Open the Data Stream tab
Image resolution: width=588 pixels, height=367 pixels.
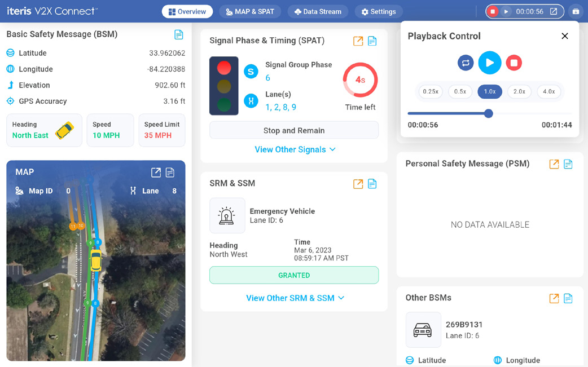click(318, 11)
